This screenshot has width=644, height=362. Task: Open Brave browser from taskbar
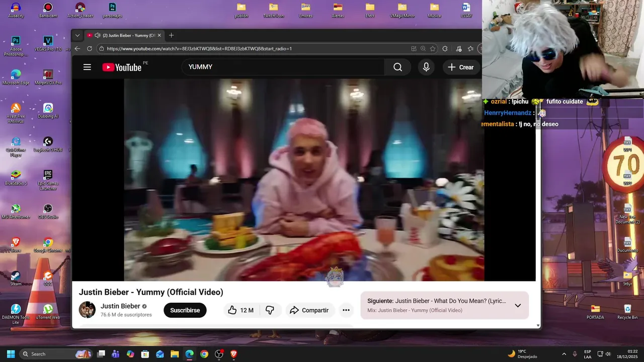pos(233,354)
